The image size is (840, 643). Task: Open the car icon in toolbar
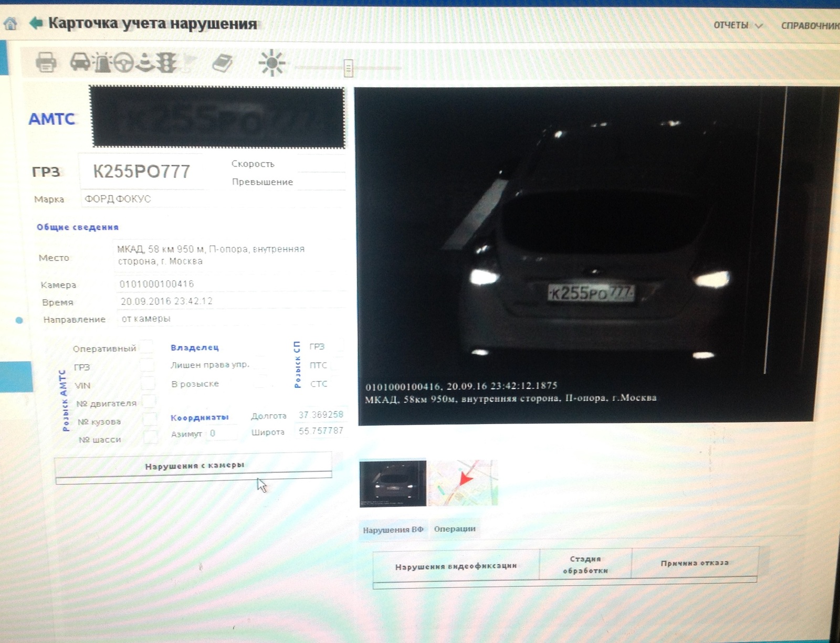point(80,62)
